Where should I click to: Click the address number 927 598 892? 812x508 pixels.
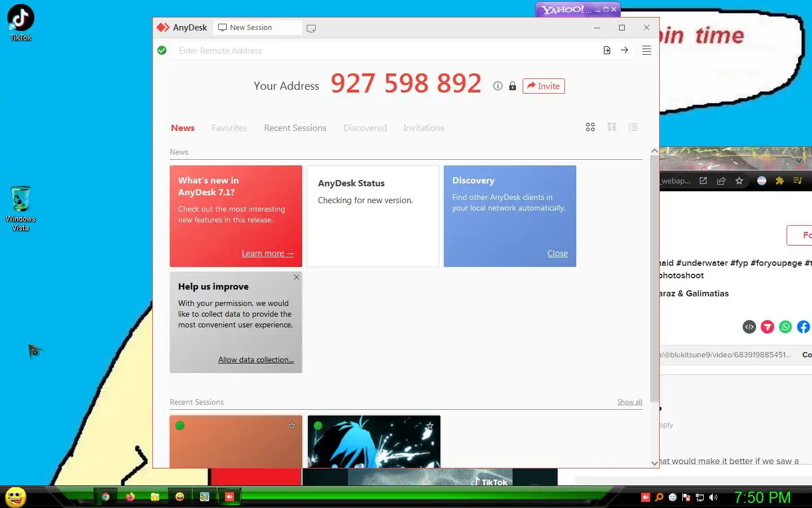click(406, 84)
